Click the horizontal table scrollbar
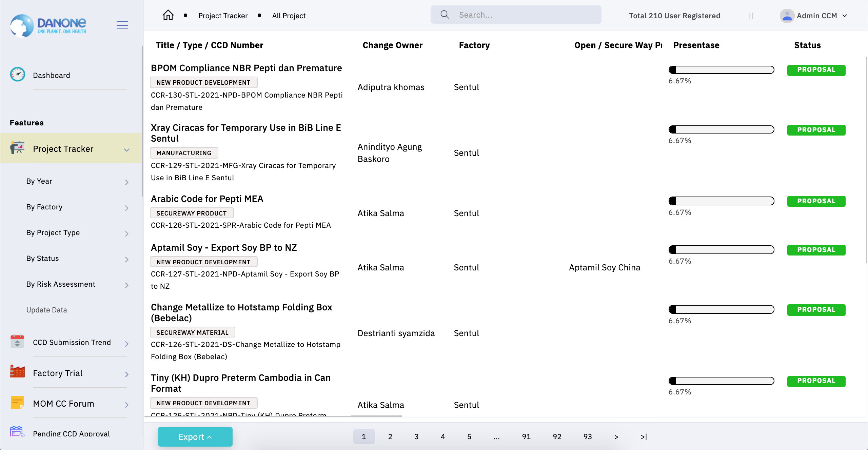Image resolution: width=868 pixels, height=450 pixels. [x=376, y=416]
